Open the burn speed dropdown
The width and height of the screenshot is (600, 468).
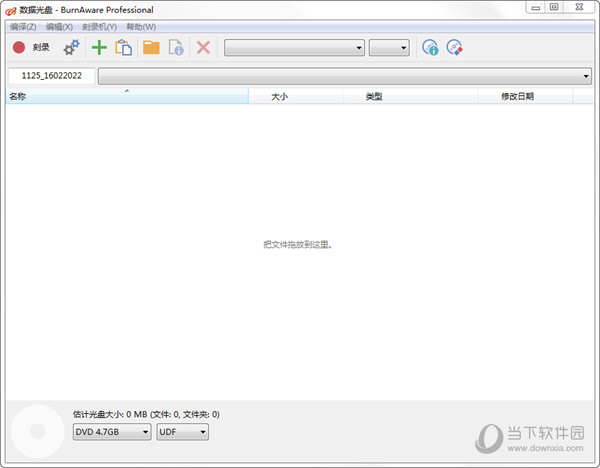coord(389,47)
